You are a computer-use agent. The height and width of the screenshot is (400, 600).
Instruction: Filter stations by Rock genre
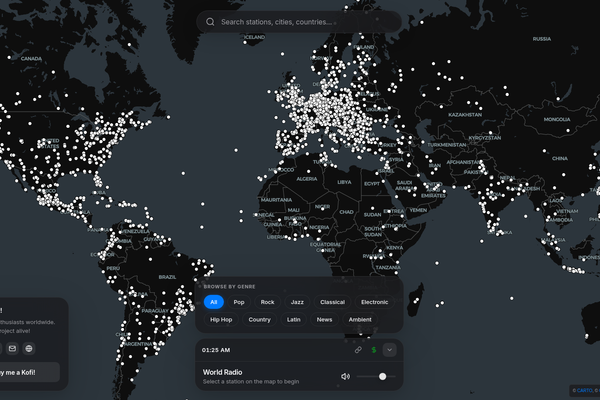267,301
